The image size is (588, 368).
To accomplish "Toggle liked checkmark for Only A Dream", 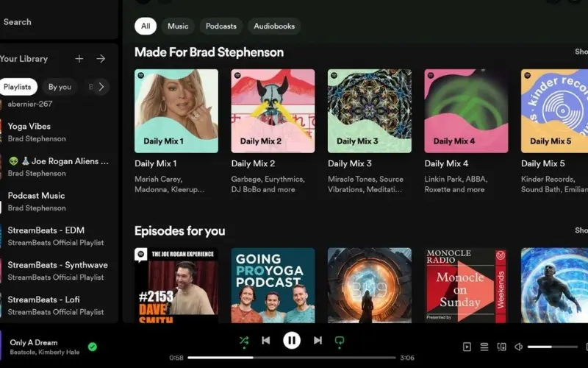I will click(93, 347).
